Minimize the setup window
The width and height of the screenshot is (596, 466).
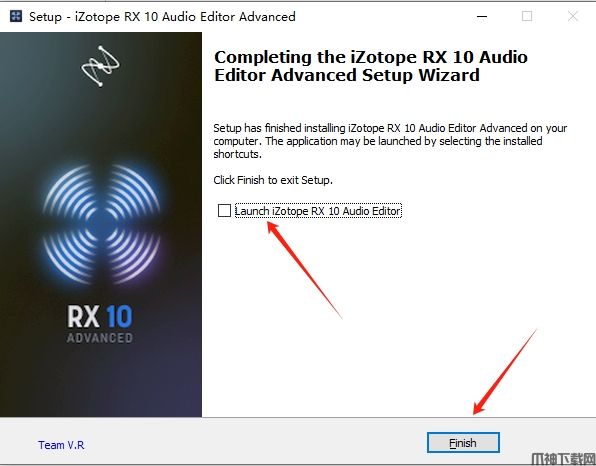[482, 16]
